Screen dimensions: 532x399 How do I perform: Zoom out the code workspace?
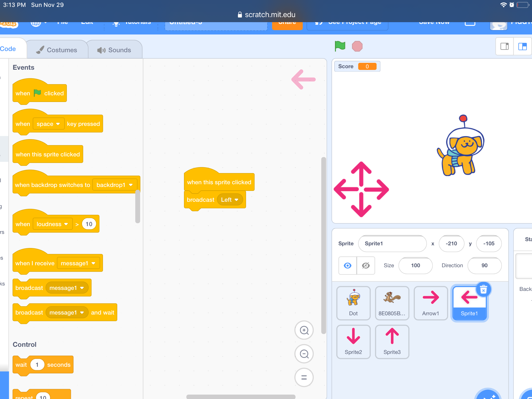pos(304,354)
